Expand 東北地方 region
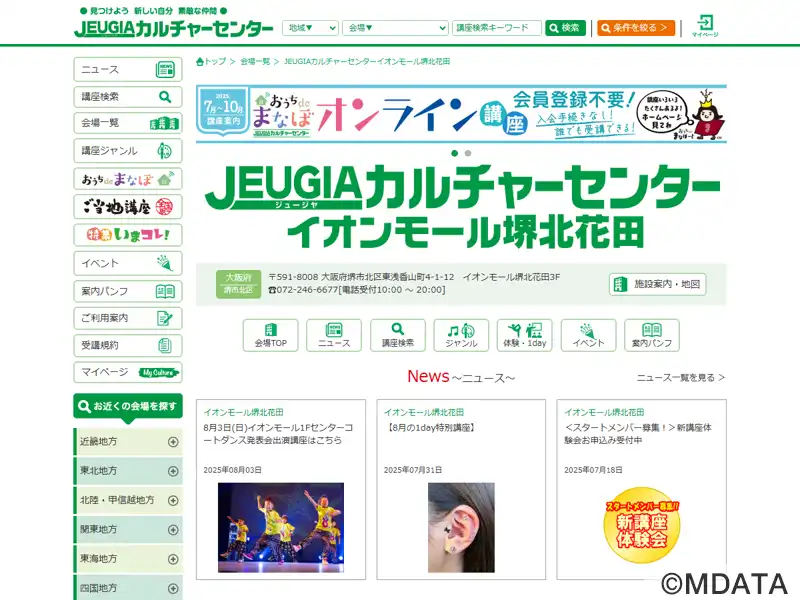This screenshot has width=800, height=600. pyautogui.click(x=128, y=471)
